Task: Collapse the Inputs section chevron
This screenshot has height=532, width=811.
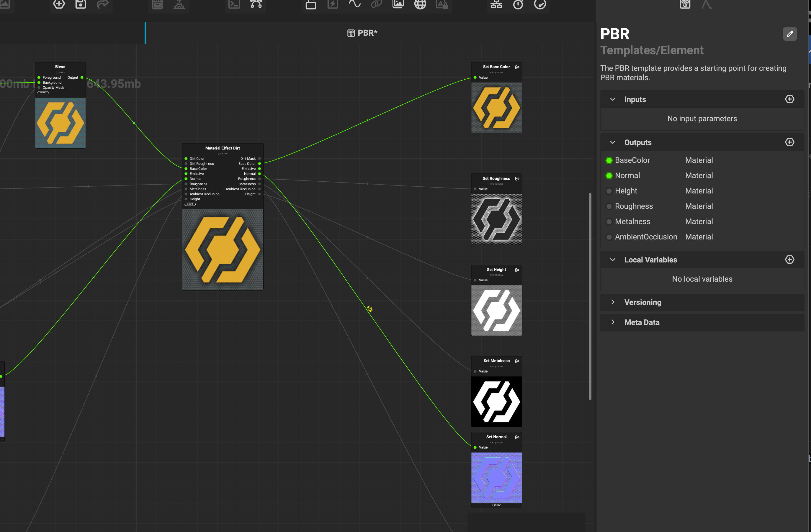Action: pos(612,99)
